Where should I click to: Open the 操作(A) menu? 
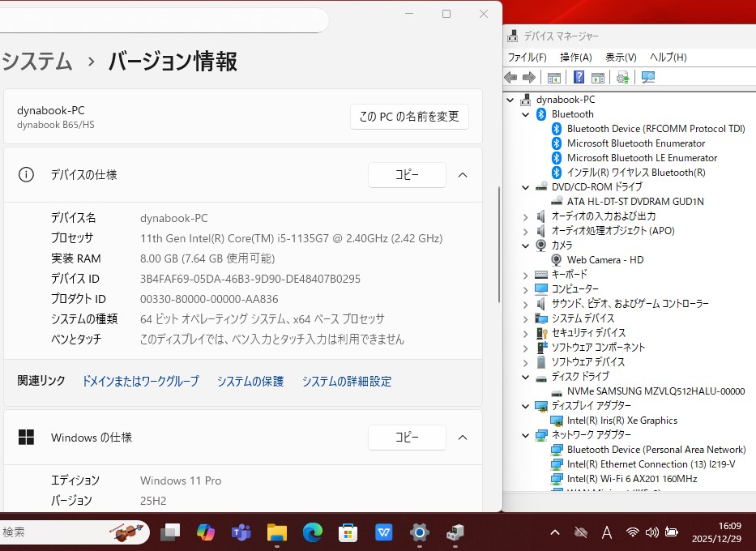[x=575, y=58]
